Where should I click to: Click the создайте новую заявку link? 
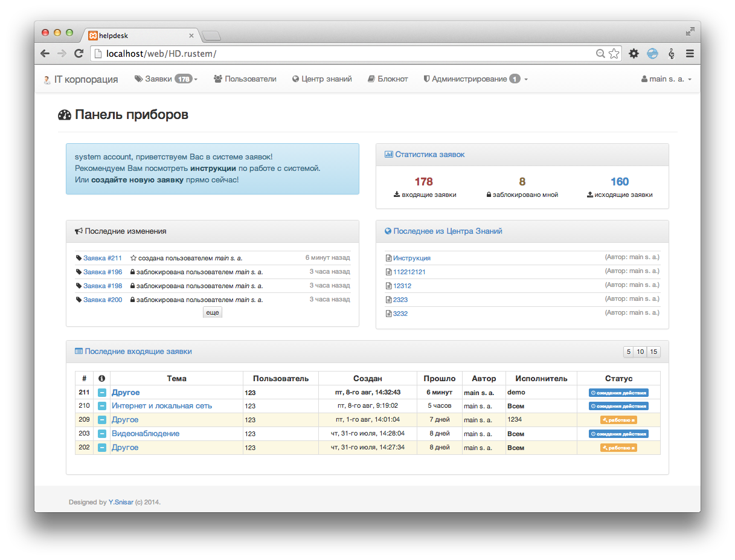(137, 180)
